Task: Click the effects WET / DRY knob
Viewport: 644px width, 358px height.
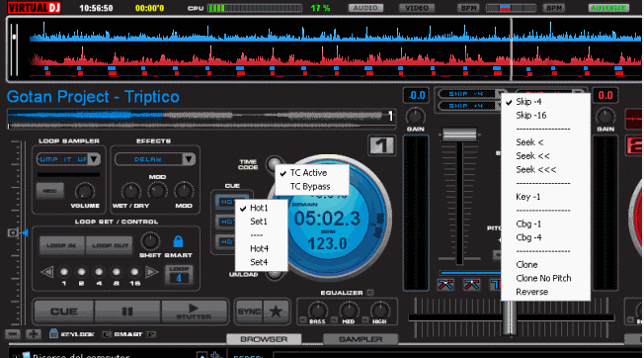Action: click(131, 192)
